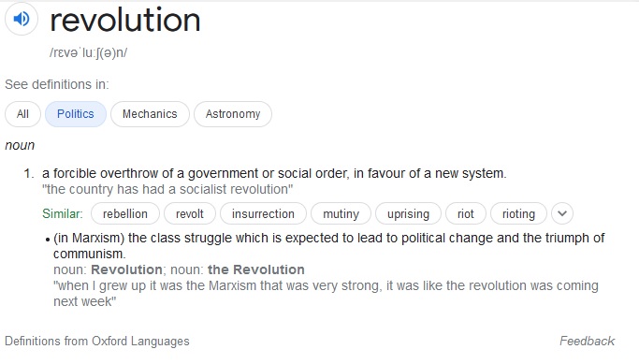Open the synonym mutiny
This screenshot has width=639, height=364.
coord(341,213)
